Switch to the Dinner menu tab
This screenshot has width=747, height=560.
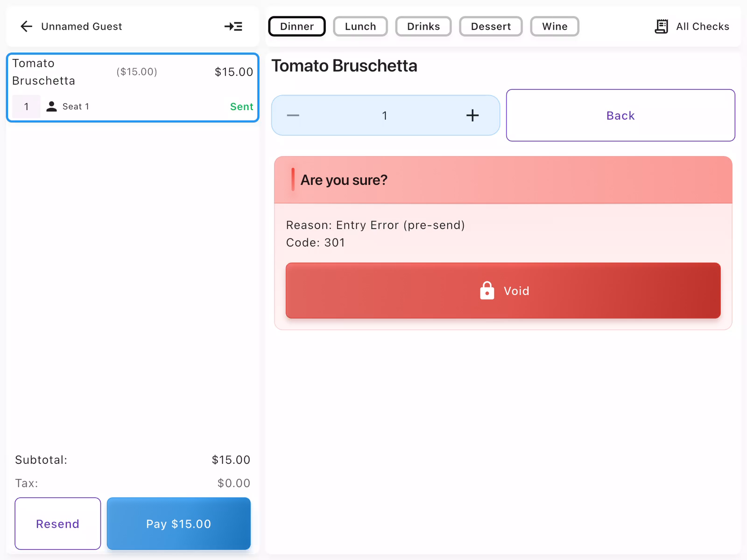tap(297, 27)
